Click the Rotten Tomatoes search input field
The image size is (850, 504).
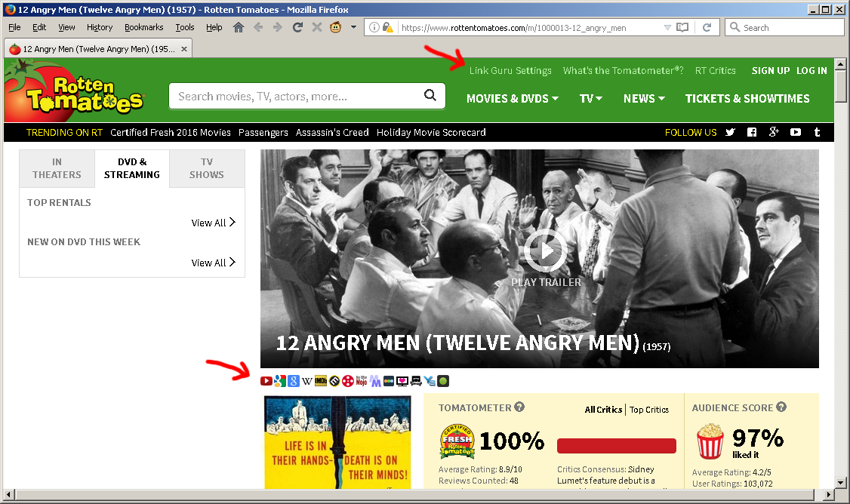pos(298,96)
